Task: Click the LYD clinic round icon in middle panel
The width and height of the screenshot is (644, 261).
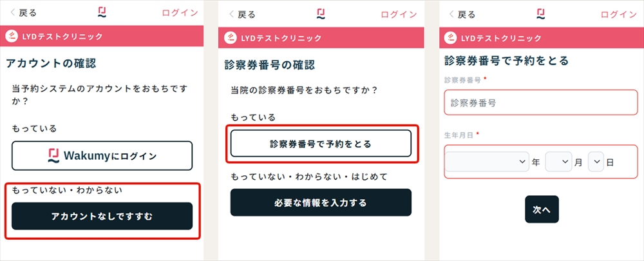Action: click(x=231, y=38)
